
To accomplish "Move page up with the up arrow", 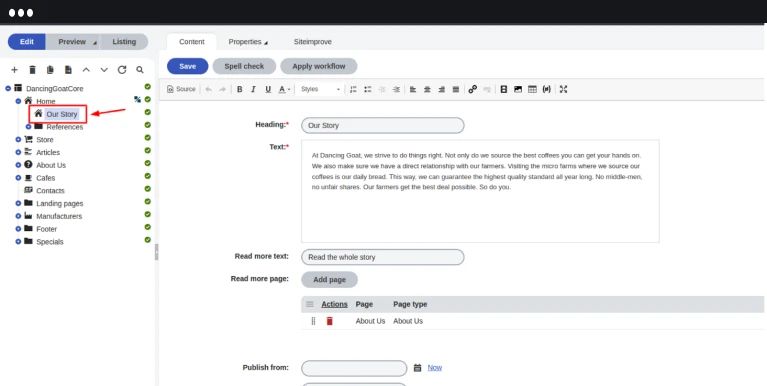I will (x=86, y=70).
